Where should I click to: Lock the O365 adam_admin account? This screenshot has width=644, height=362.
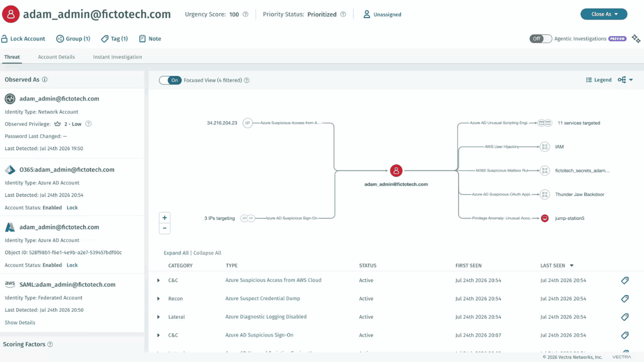72,208
